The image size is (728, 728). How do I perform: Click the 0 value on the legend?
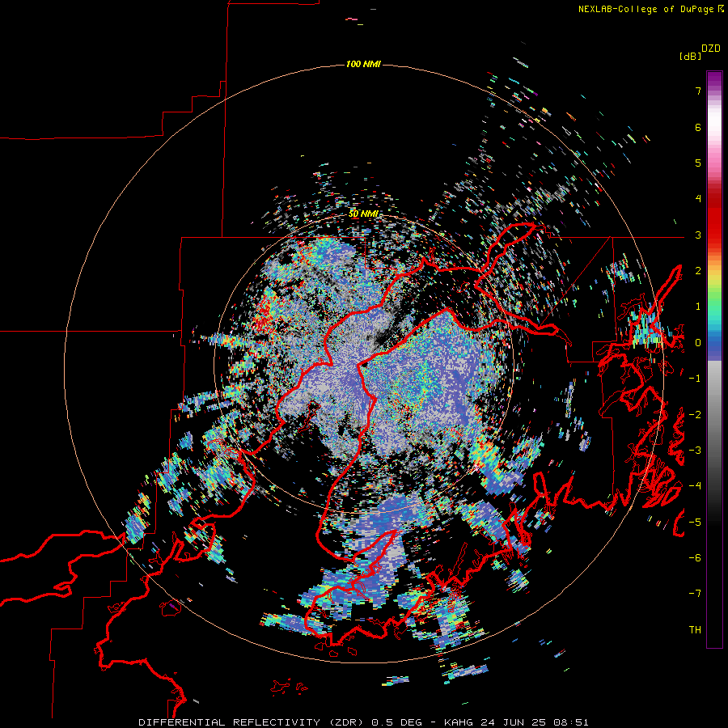point(698,343)
